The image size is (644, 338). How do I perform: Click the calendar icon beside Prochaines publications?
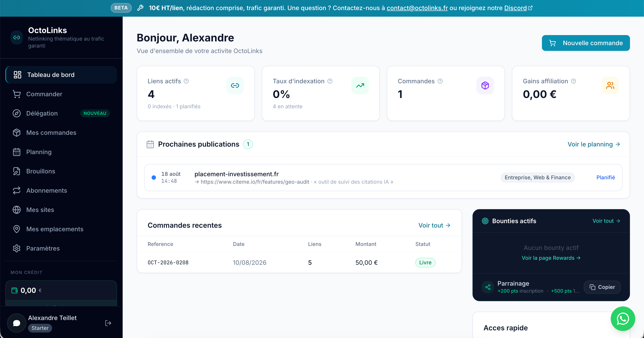150,144
